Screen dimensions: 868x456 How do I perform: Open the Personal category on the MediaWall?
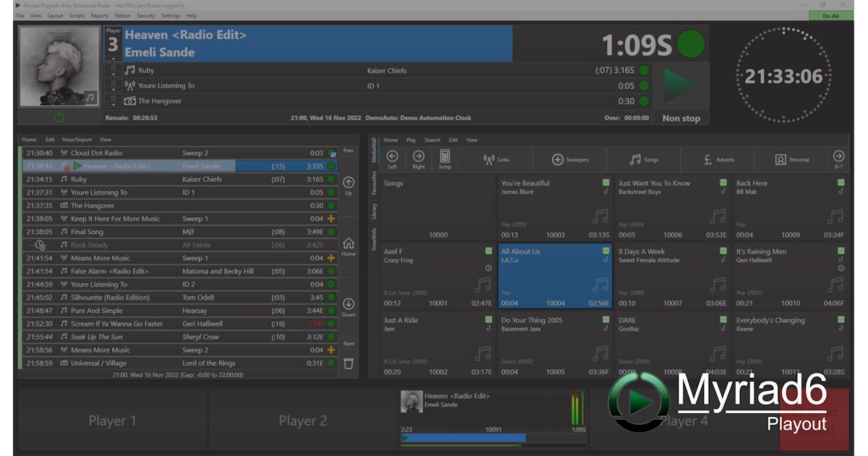781,159
